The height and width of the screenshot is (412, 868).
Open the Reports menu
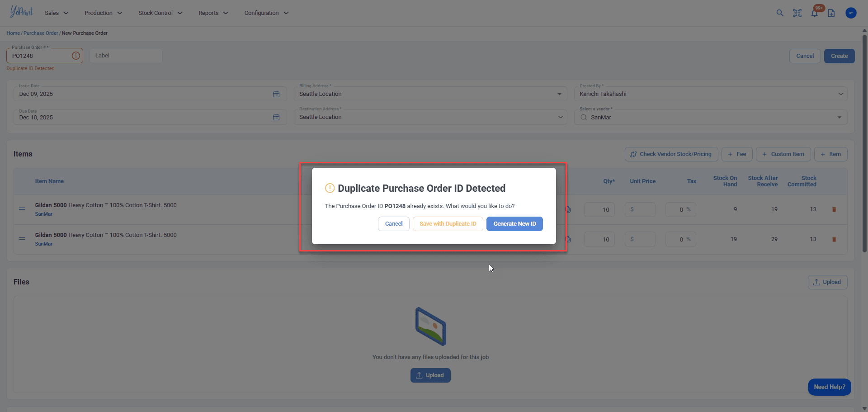(x=213, y=13)
